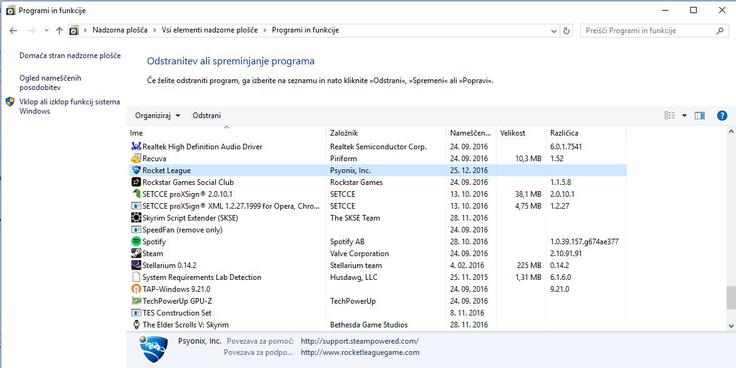
Task: Click the 25. 12. 2016 install date
Action: coord(469,170)
